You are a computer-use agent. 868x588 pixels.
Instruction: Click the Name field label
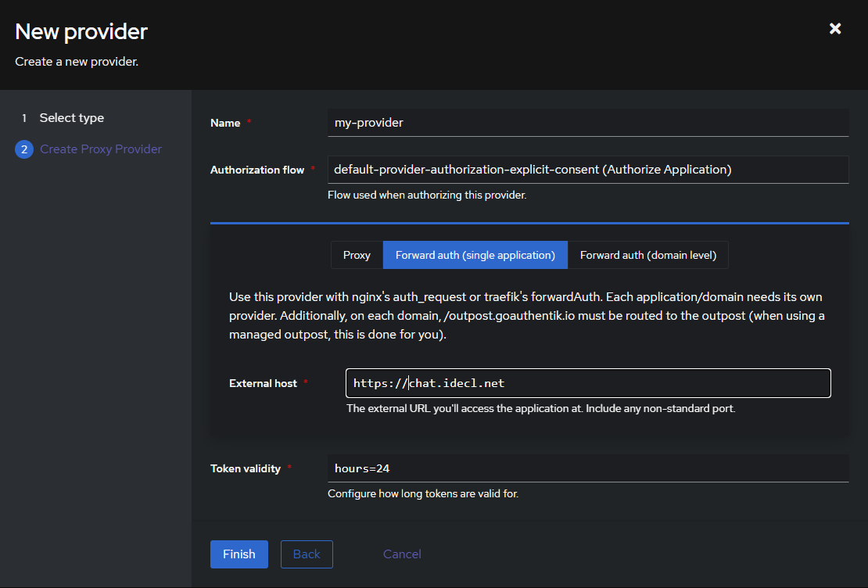click(x=225, y=123)
